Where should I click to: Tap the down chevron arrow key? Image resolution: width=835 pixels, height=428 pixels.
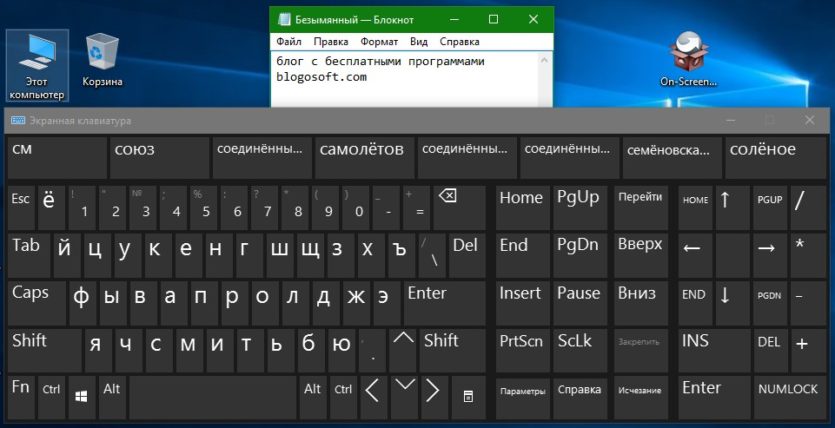pos(404,398)
